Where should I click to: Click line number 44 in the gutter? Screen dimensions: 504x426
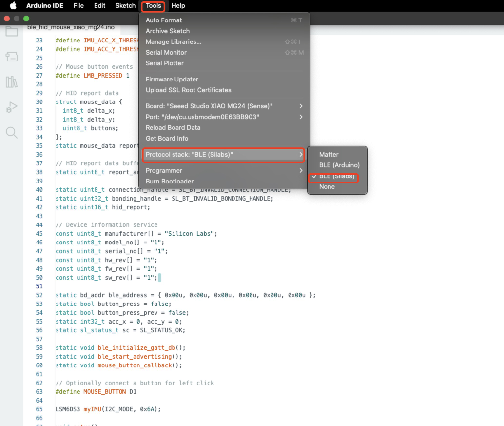pyautogui.click(x=39, y=225)
